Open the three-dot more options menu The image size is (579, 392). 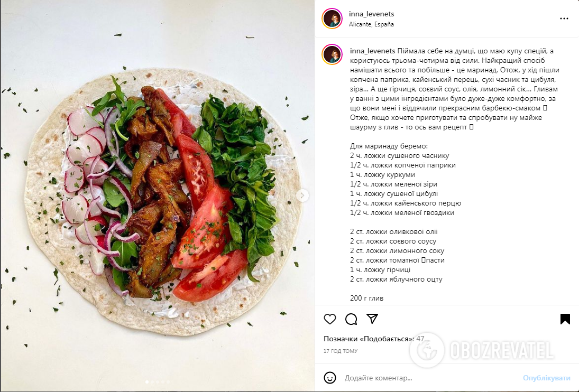click(564, 18)
